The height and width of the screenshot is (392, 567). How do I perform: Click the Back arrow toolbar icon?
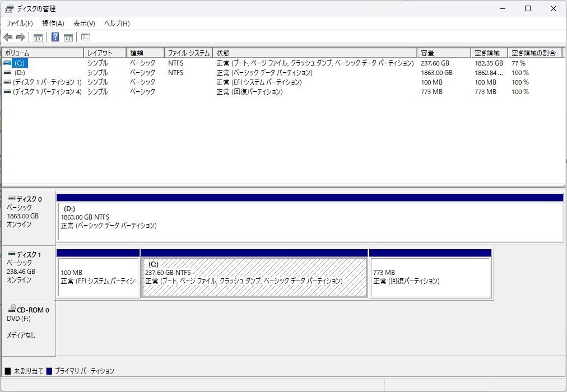[x=8, y=37]
